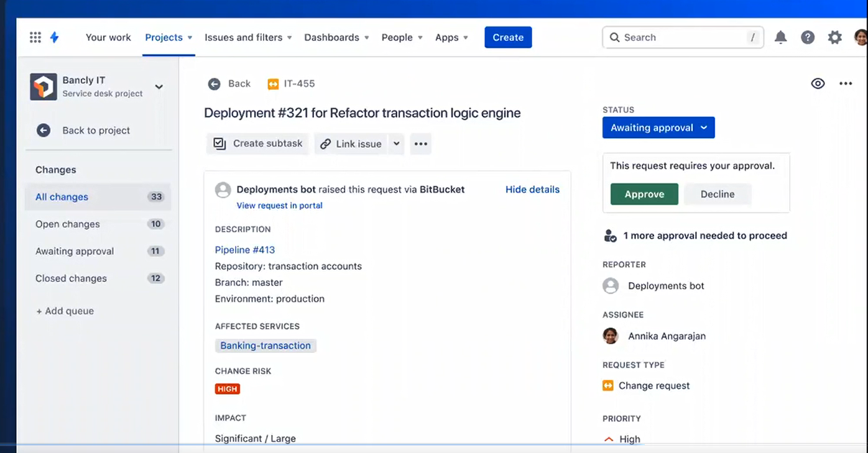Decline the change request
This screenshot has height=453, width=868.
pos(718,194)
